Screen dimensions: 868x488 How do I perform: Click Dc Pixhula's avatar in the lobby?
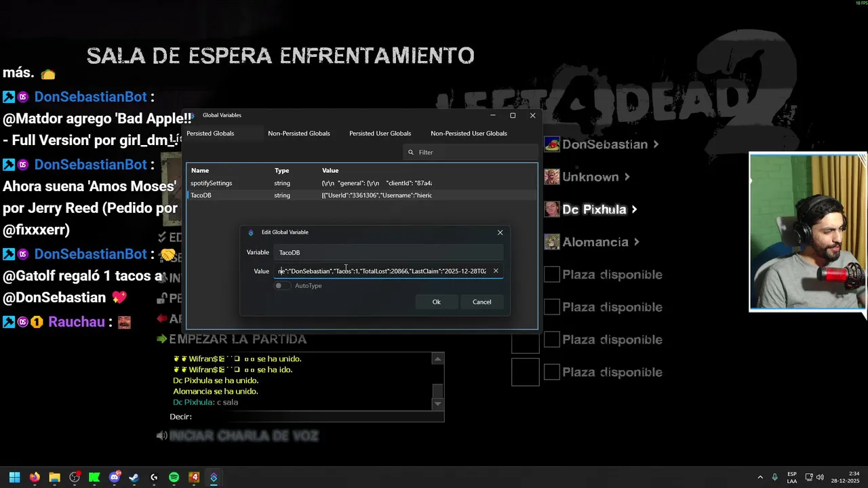point(552,209)
